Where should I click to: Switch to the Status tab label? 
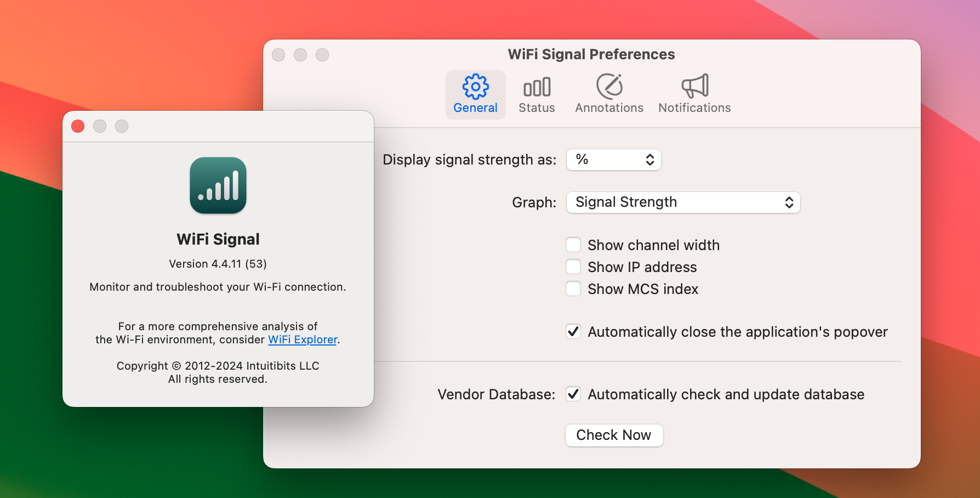537,108
